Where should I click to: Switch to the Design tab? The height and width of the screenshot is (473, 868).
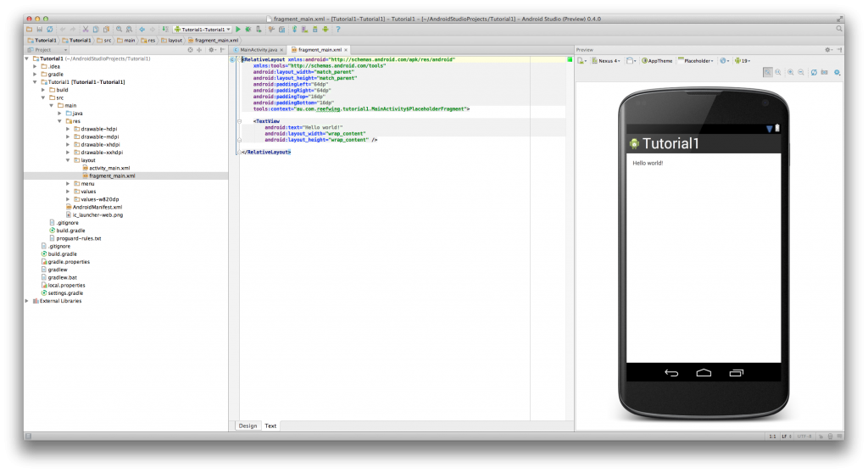coord(248,426)
